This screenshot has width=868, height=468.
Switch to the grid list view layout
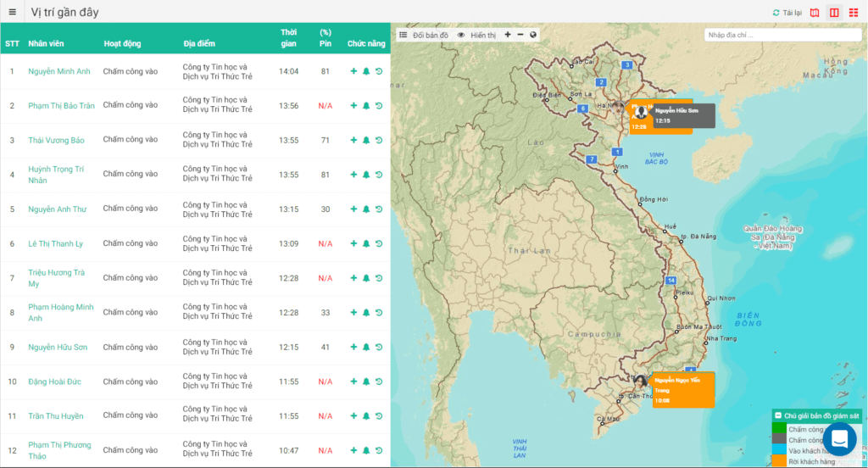point(853,13)
